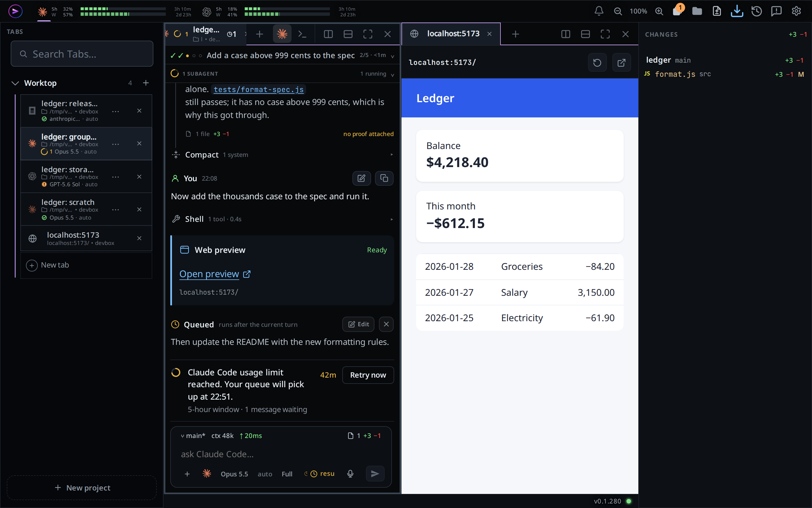Viewport: 812px width, 508px height.
Task: Open more options for ledger: stora... tab
Action: tap(115, 177)
